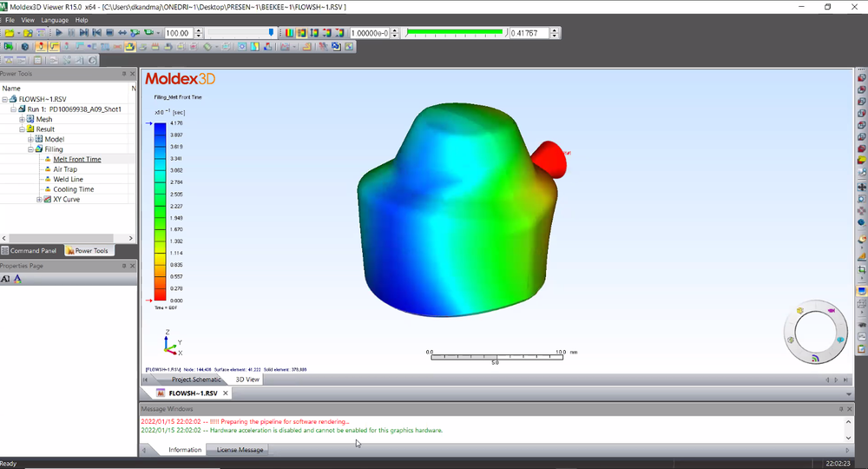
Task: Select the Information tab
Action: pyautogui.click(x=185, y=450)
